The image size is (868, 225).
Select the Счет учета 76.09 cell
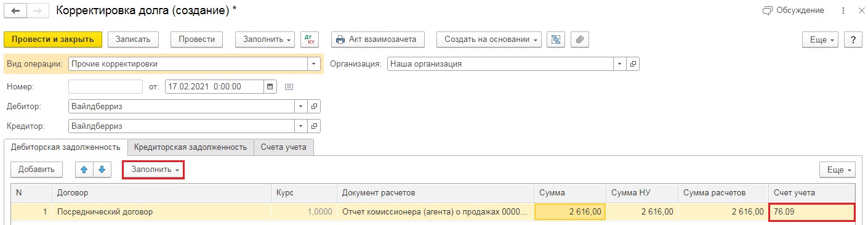[x=812, y=212]
